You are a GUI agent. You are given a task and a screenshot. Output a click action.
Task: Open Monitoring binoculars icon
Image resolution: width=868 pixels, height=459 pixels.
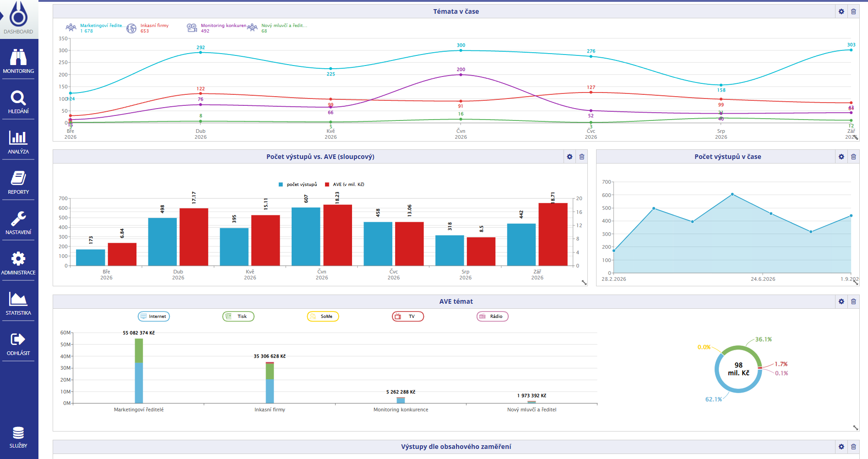coord(18,57)
